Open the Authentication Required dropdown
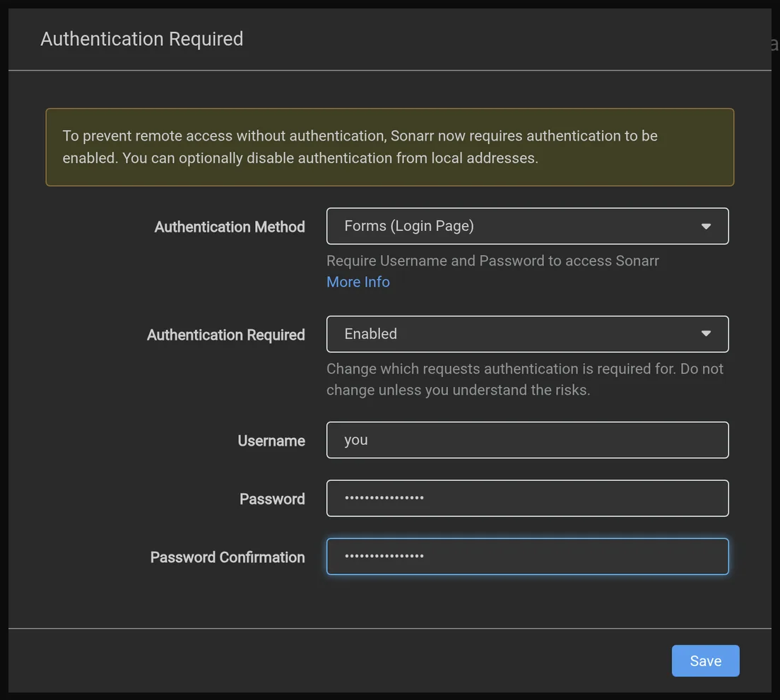The height and width of the screenshot is (700, 780). coord(527,334)
